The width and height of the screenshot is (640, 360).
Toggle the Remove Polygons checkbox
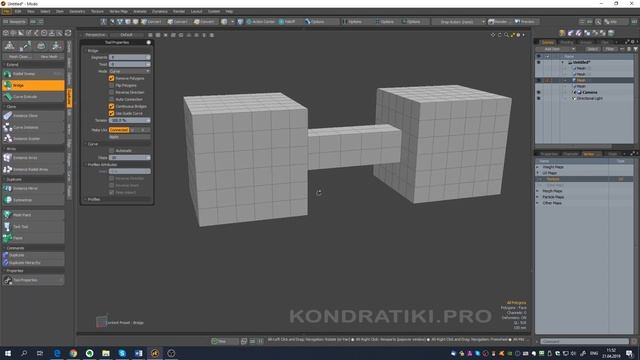coord(111,78)
